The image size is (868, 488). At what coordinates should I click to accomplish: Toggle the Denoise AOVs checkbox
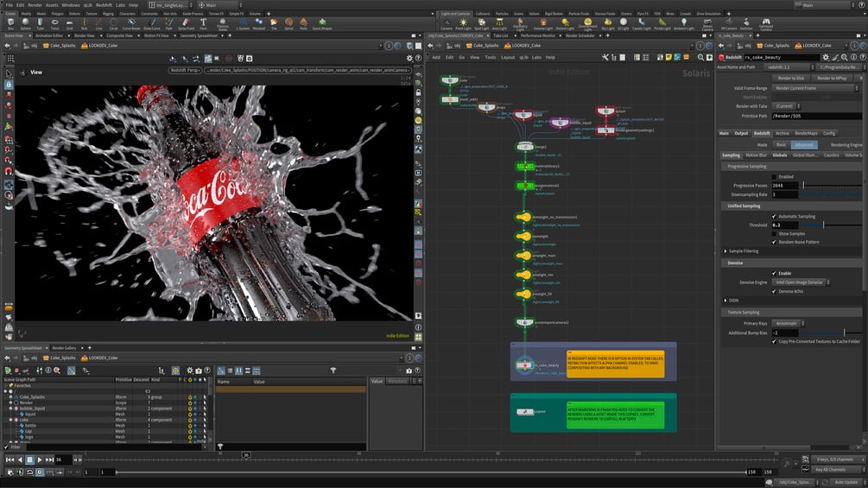[x=774, y=291]
